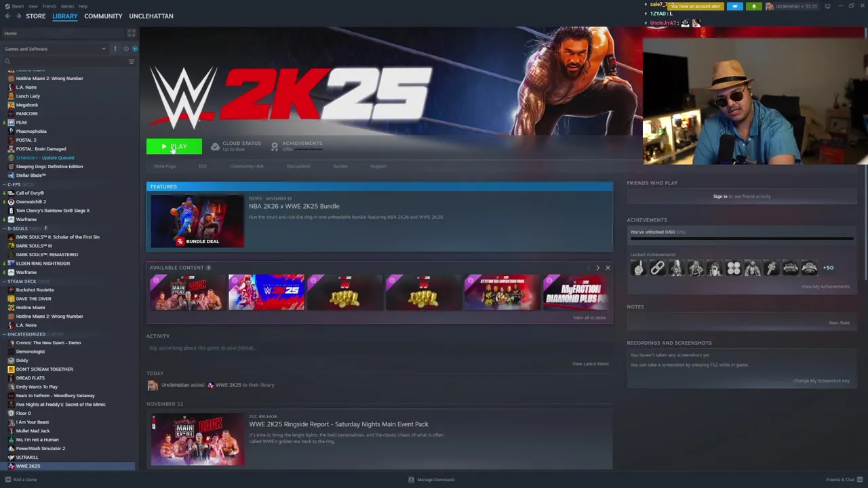This screenshot has height=488, width=868.
Task: Click the activity status input field
Action: [380, 348]
